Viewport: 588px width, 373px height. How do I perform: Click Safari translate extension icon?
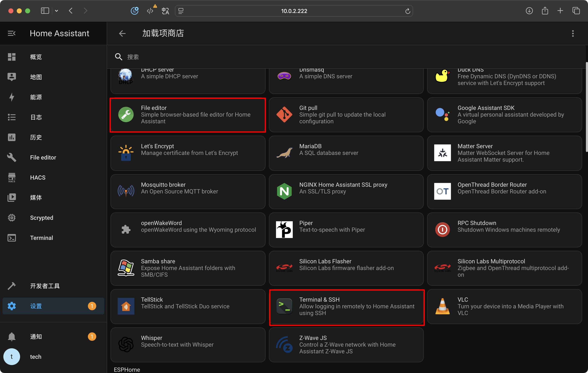(165, 11)
